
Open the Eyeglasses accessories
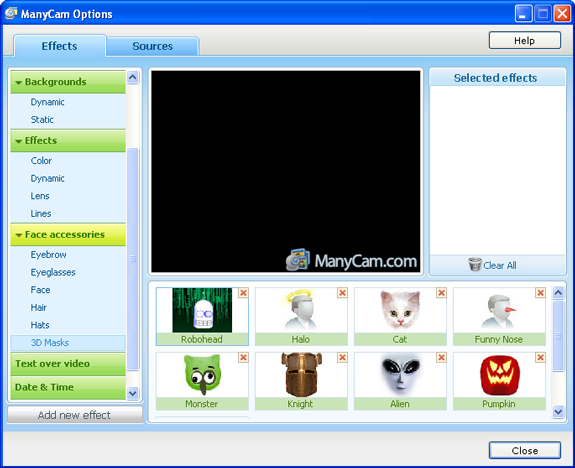(53, 272)
